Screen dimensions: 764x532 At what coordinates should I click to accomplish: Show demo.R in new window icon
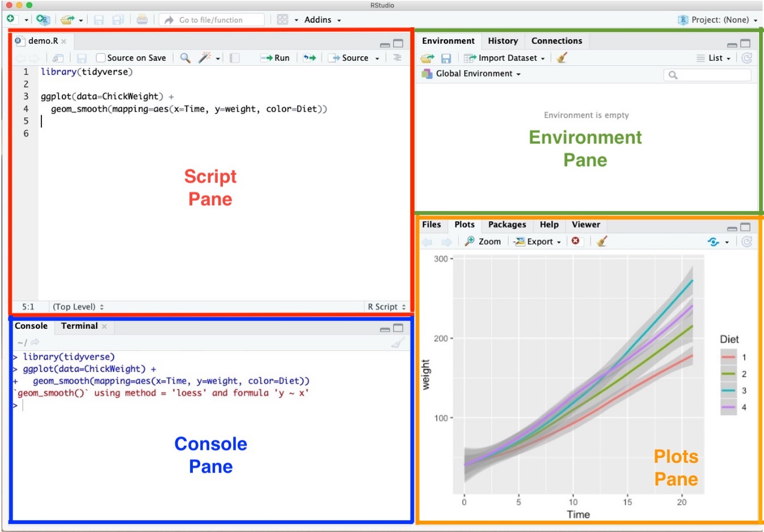[x=58, y=58]
